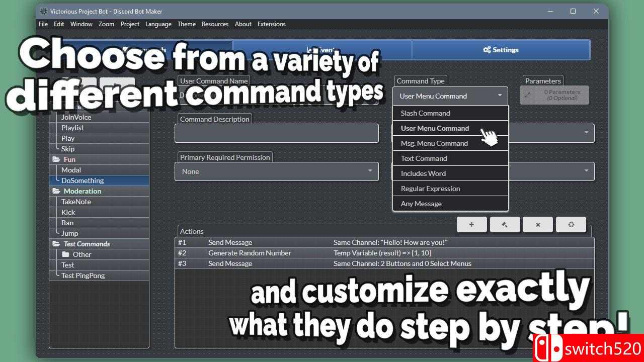Open the Extensions menu
The height and width of the screenshot is (362, 644).
coord(271,24)
